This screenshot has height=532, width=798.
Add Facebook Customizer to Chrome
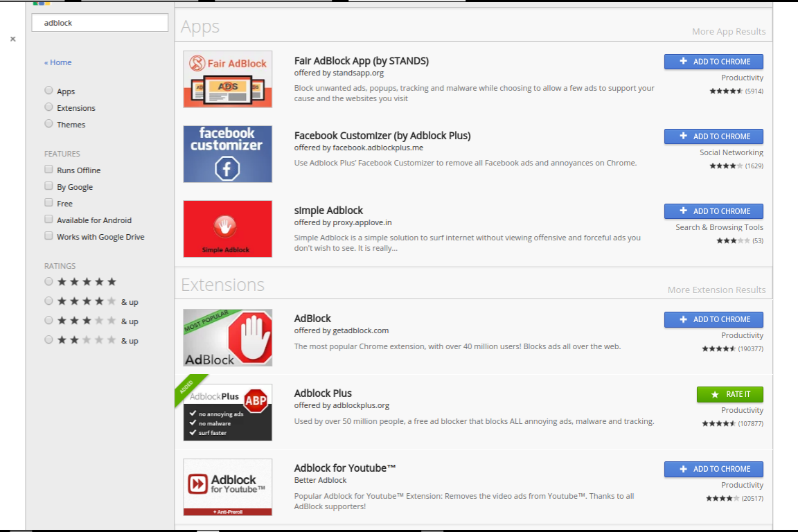point(713,136)
